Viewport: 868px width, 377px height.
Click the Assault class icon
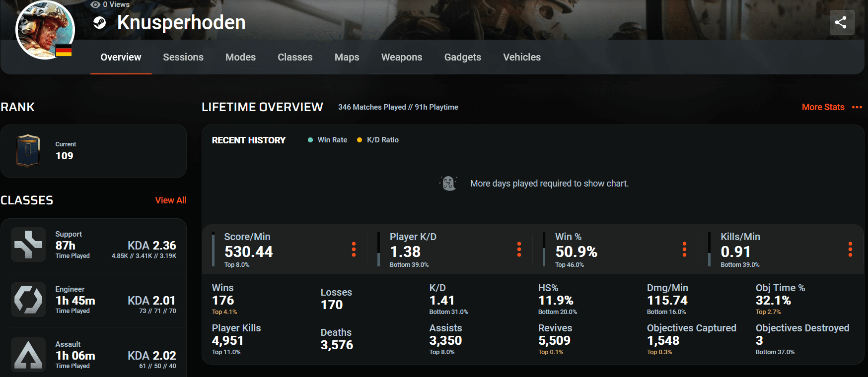point(28,355)
